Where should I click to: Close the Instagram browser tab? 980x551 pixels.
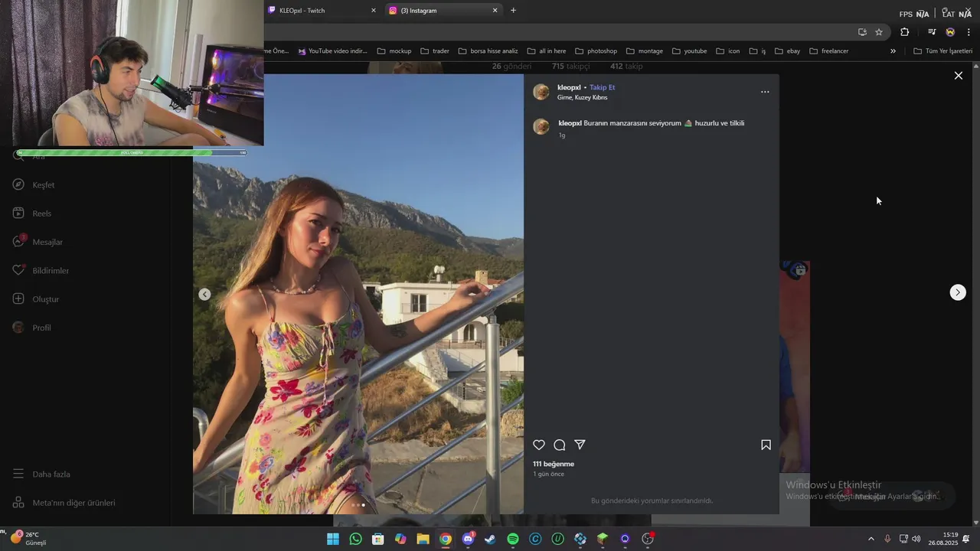click(495, 11)
